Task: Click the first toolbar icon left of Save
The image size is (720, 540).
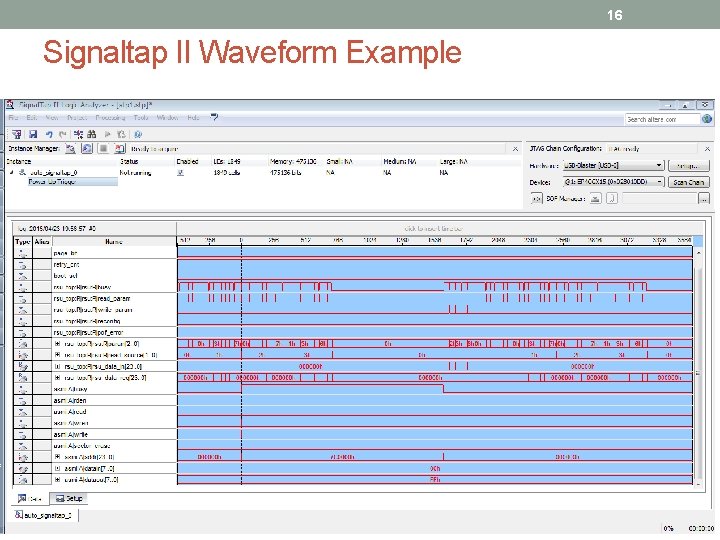Action: (17, 134)
